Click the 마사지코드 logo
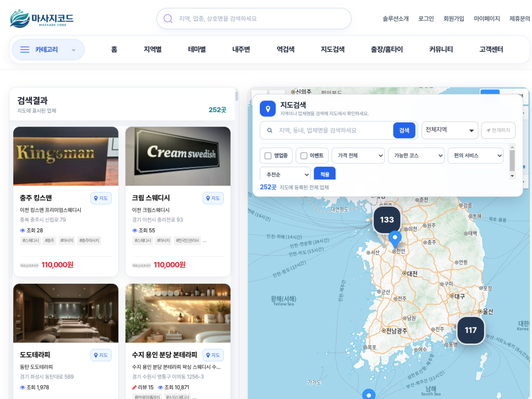 point(42,18)
